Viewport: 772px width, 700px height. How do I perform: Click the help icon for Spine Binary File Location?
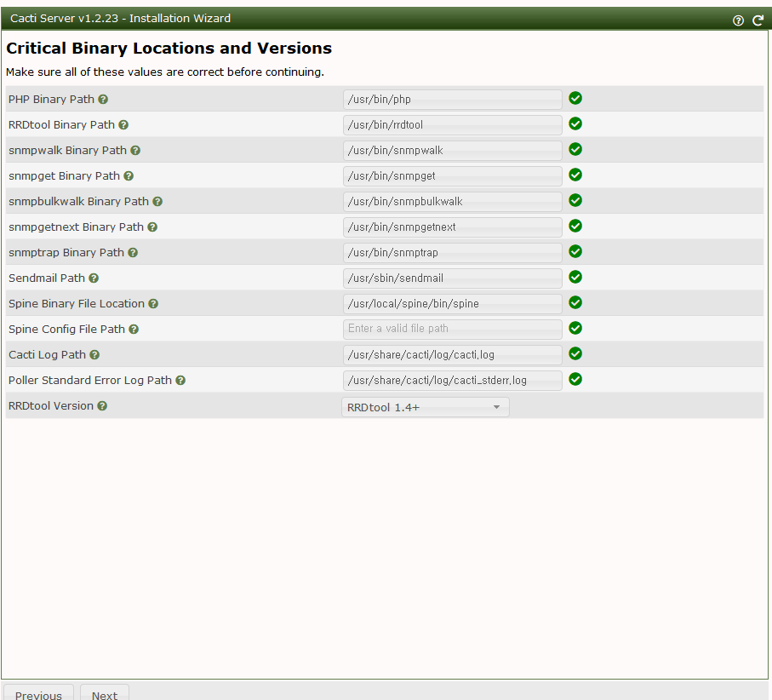(153, 304)
